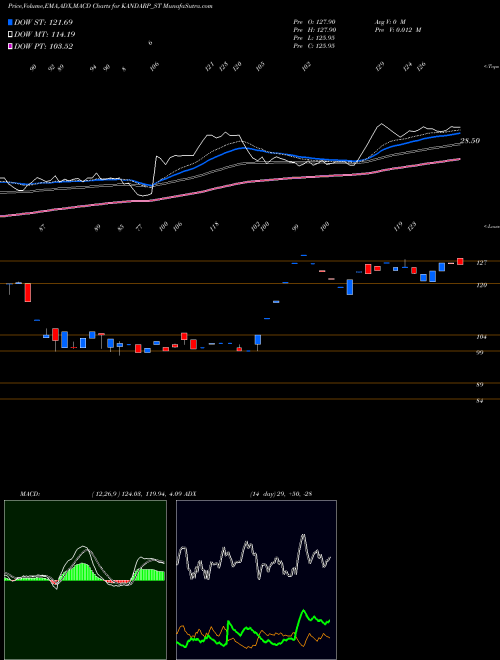Click the 84 price axis label

click(x=480, y=401)
